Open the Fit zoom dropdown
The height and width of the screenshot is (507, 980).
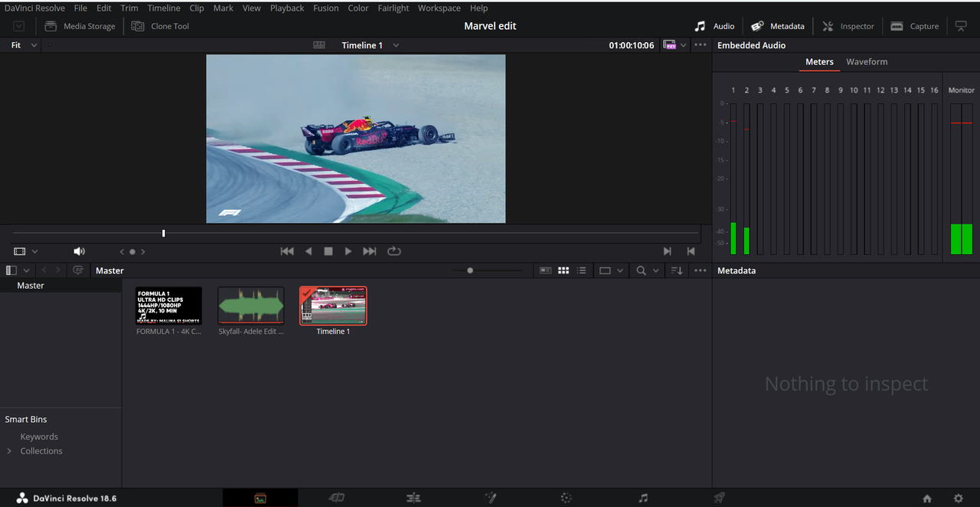(24, 45)
